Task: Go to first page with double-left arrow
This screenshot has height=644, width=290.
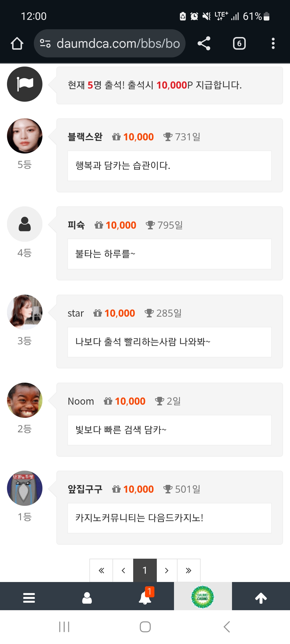Action: pos(101,570)
